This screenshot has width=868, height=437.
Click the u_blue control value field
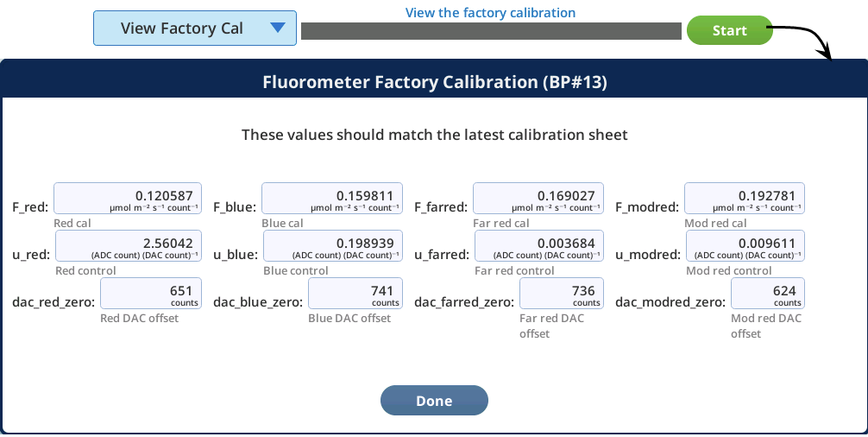(333, 246)
